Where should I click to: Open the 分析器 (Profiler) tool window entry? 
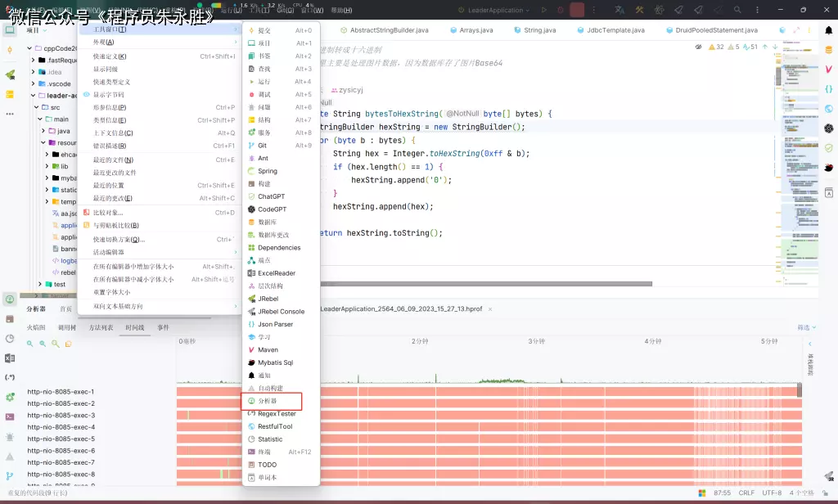pyautogui.click(x=268, y=401)
